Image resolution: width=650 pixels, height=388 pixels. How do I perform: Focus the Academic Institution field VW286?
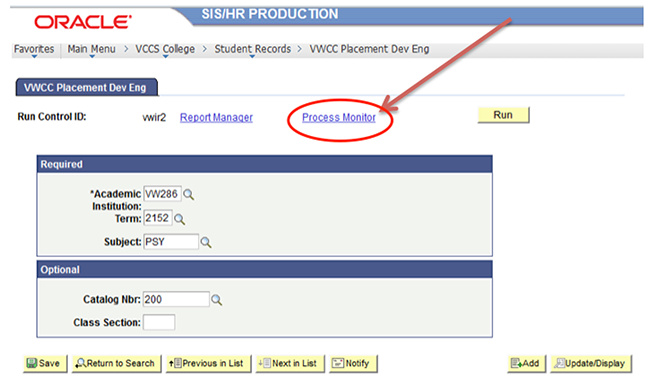[162, 194]
